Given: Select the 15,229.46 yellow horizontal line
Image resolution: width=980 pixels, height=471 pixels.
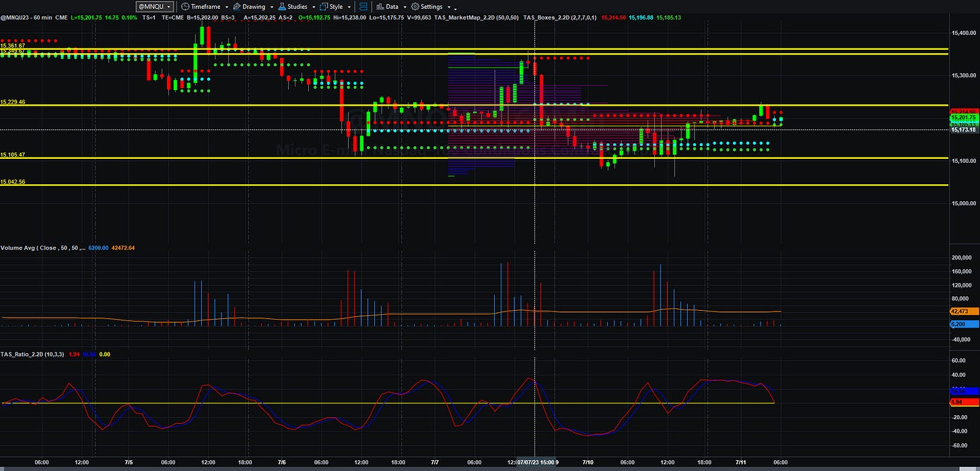Looking at the screenshot, I should 471,106.
